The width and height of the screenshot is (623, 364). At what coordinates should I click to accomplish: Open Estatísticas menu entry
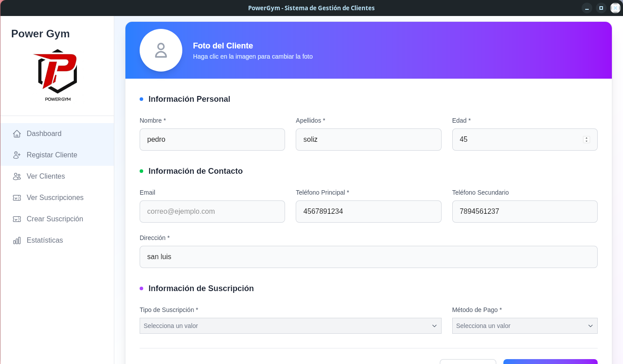tap(57, 240)
